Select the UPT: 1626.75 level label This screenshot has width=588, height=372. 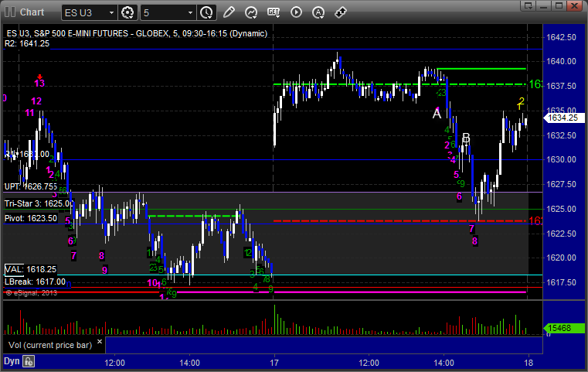pyautogui.click(x=31, y=186)
